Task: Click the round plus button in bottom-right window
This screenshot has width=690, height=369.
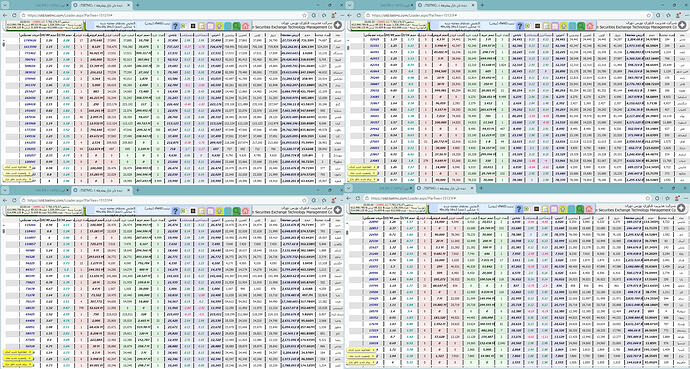Action: tap(682, 208)
